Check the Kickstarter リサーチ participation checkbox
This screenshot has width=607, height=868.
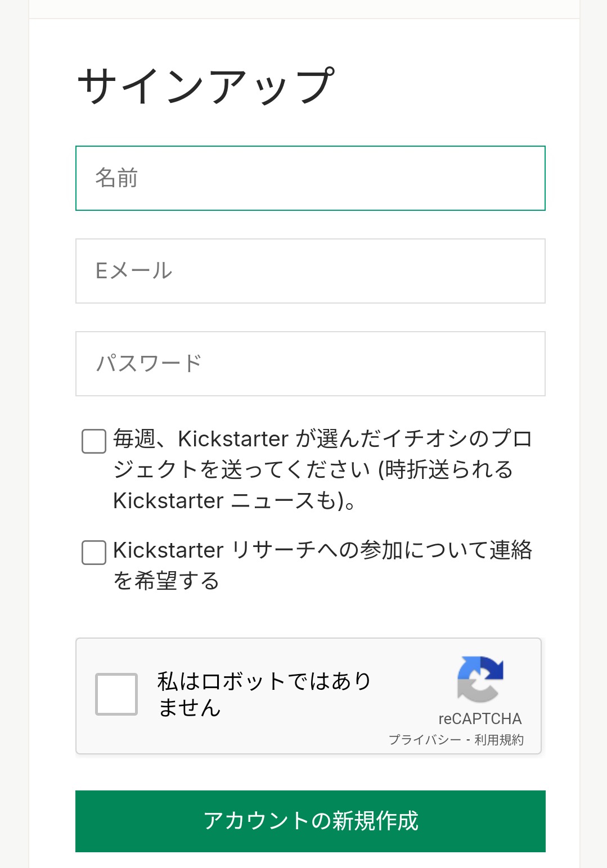94,552
